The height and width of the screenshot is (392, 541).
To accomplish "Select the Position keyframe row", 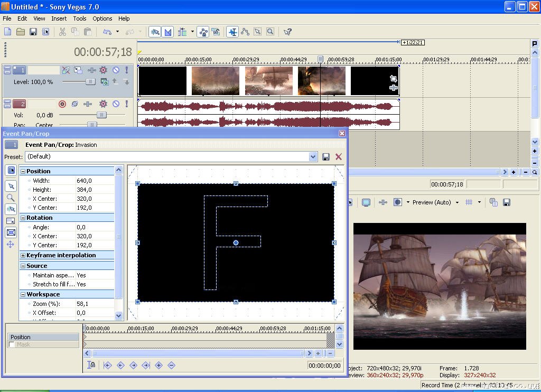I will [x=43, y=337].
